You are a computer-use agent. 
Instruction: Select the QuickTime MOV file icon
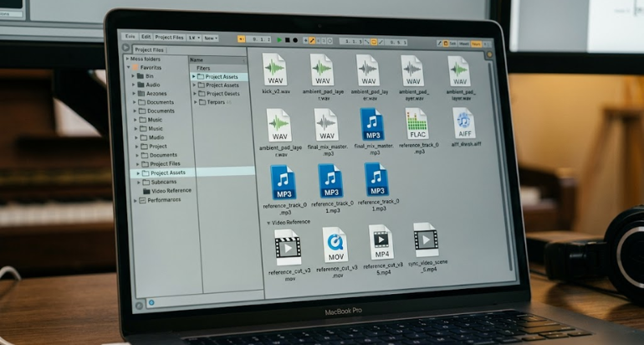click(335, 245)
